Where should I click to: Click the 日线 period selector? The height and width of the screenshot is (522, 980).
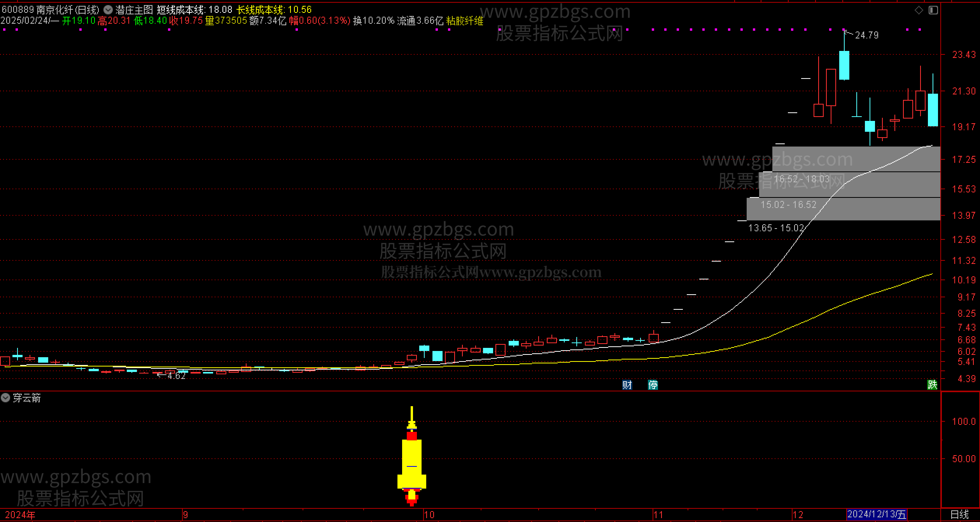(959, 515)
